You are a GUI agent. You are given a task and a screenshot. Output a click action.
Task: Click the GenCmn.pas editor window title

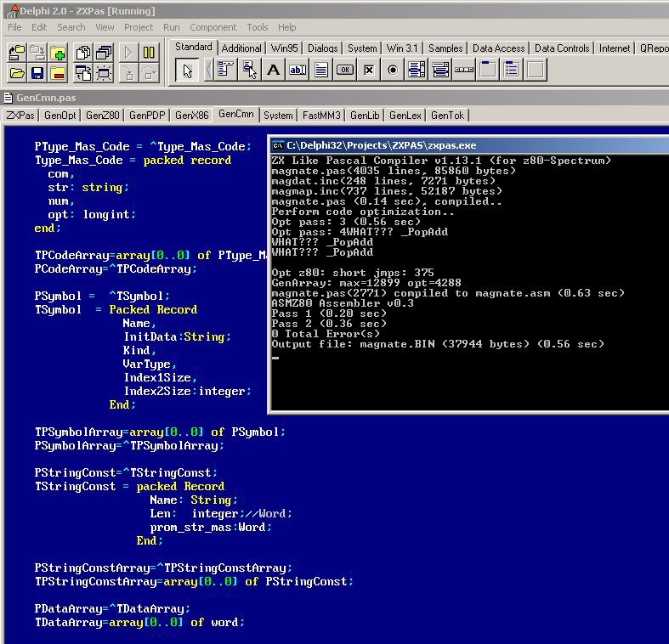coord(46,98)
